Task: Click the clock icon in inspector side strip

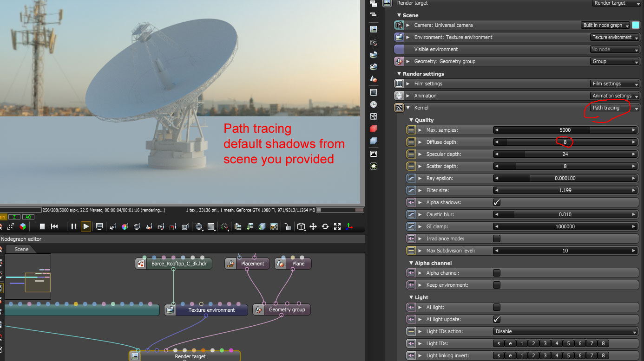Action: 374,104
